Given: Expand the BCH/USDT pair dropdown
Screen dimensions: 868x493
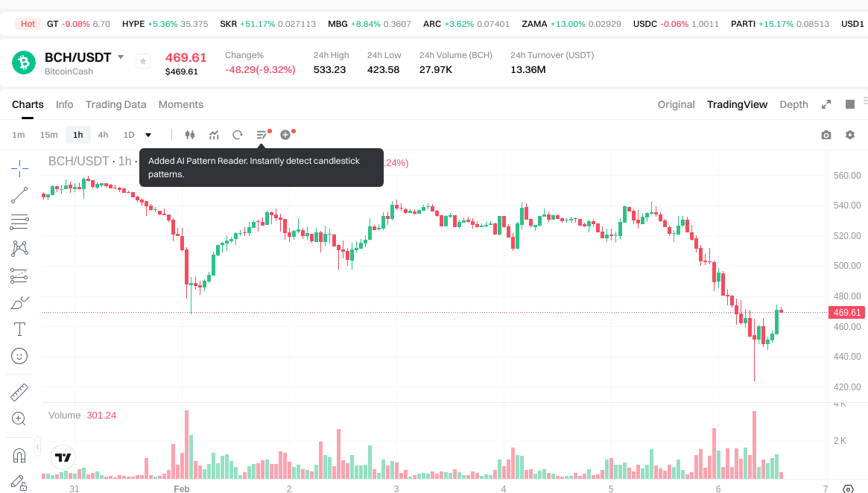Looking at the screenshot, I should click(x=121, y=57).
